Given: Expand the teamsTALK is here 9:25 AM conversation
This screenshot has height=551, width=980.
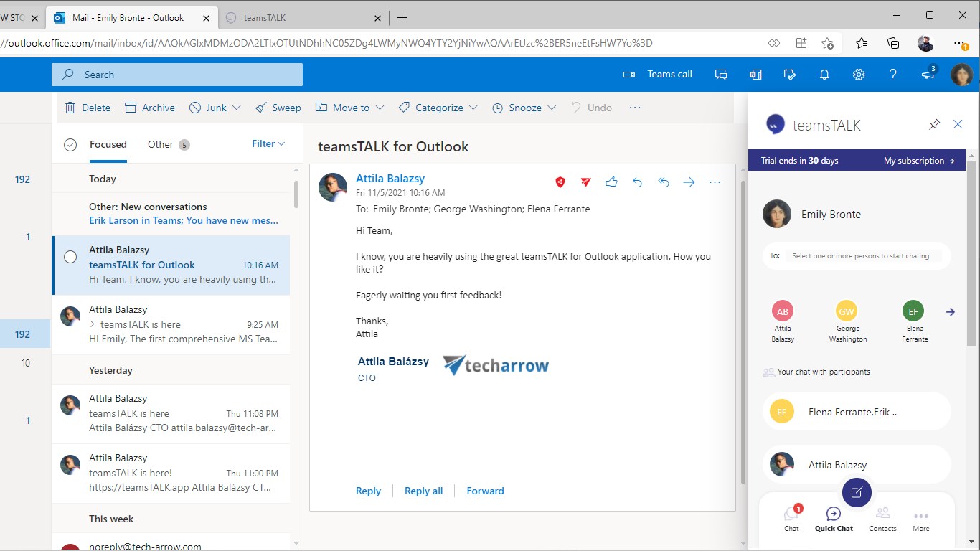Looking at the screenshot, I should [x=93, y=324].
